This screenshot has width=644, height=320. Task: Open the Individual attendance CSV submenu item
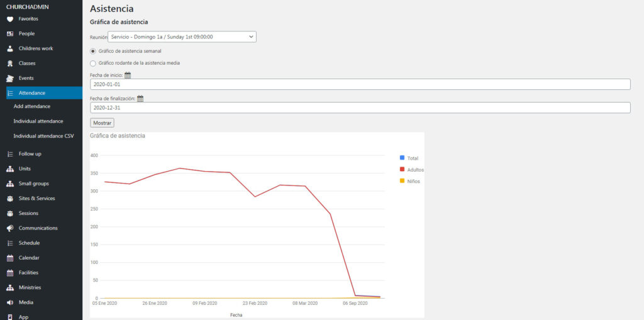point(43,136)
